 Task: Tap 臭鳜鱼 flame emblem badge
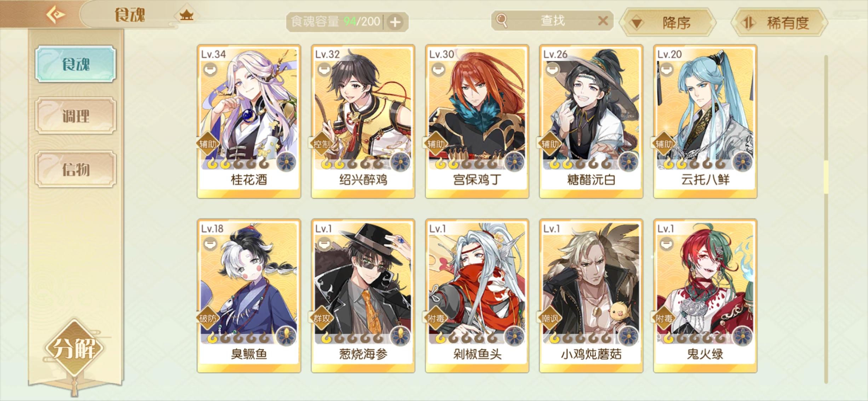pyautogui.click(x=286, y=336)
